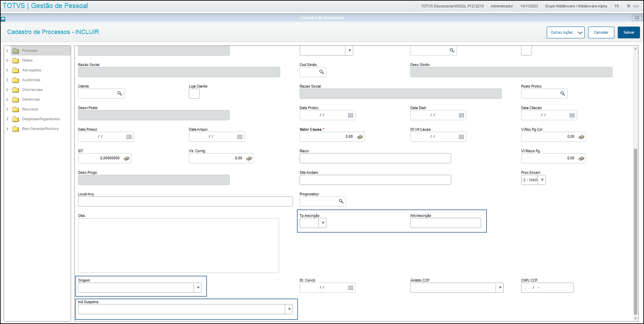Click the Pleitos folder icon
The image size is (644, 324).
click(15, 60)
